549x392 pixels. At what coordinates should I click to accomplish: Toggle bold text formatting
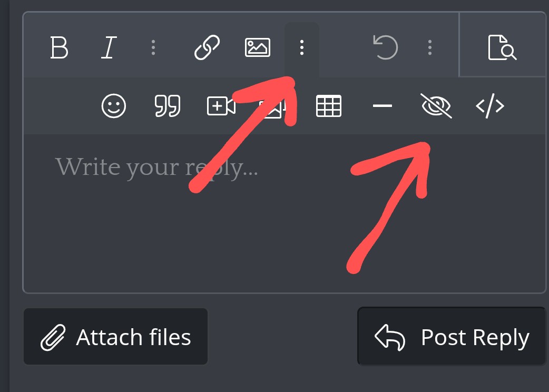59,47
